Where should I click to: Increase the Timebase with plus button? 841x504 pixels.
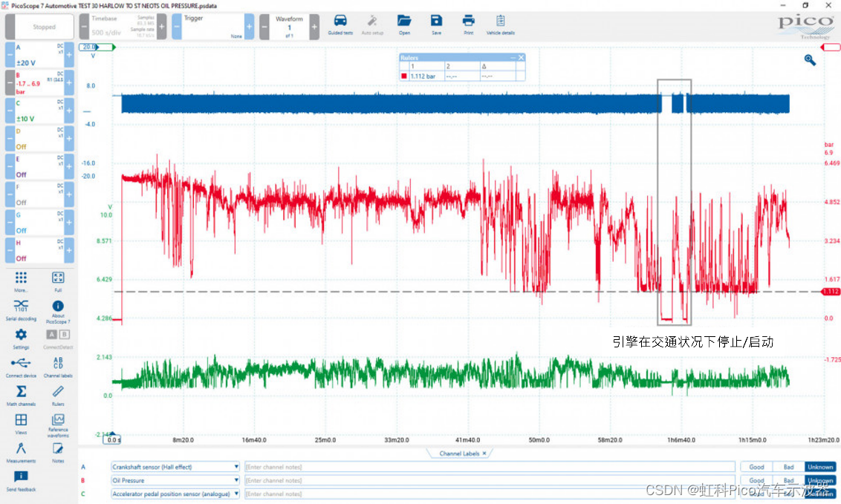pos(162,27)
